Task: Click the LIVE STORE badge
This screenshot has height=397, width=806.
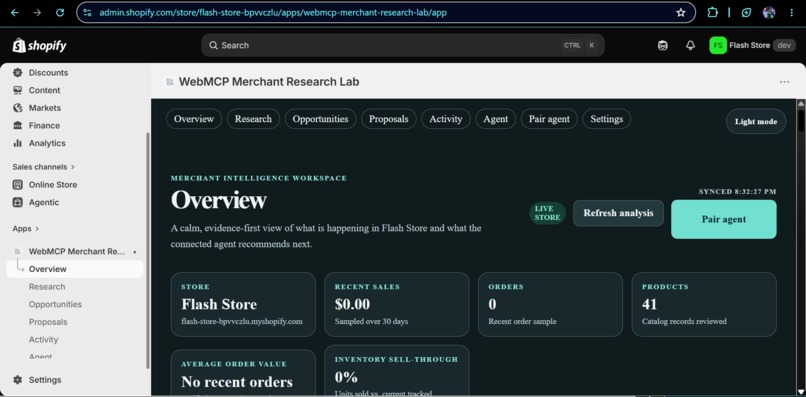Action: [547, 213]
